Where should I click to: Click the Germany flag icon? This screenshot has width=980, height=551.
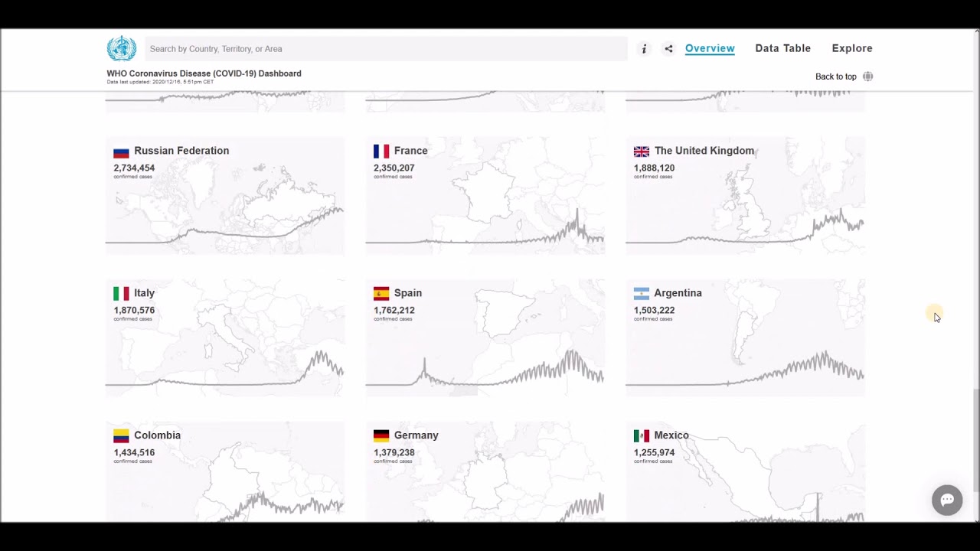pos(381,436)
